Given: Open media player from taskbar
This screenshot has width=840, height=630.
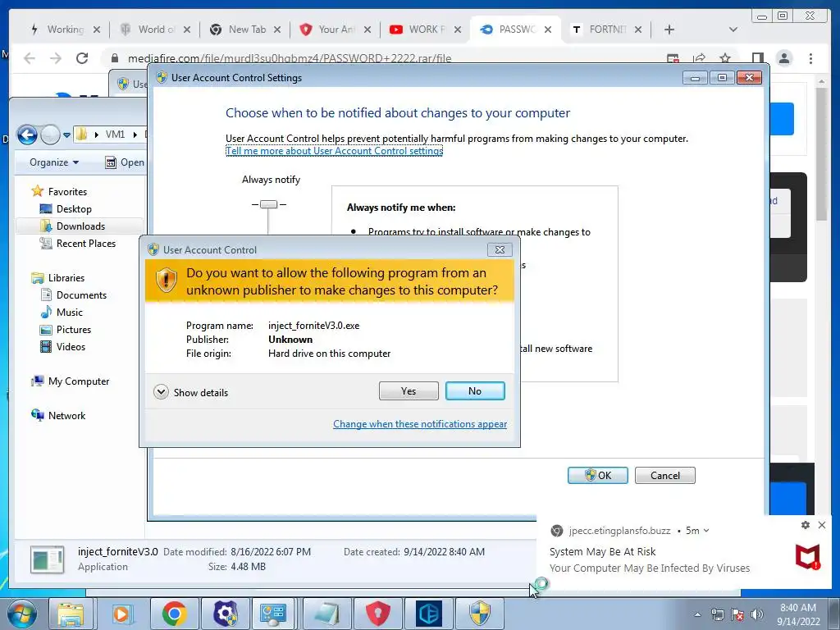Looking at the screenshot, I should pos(121,614).
